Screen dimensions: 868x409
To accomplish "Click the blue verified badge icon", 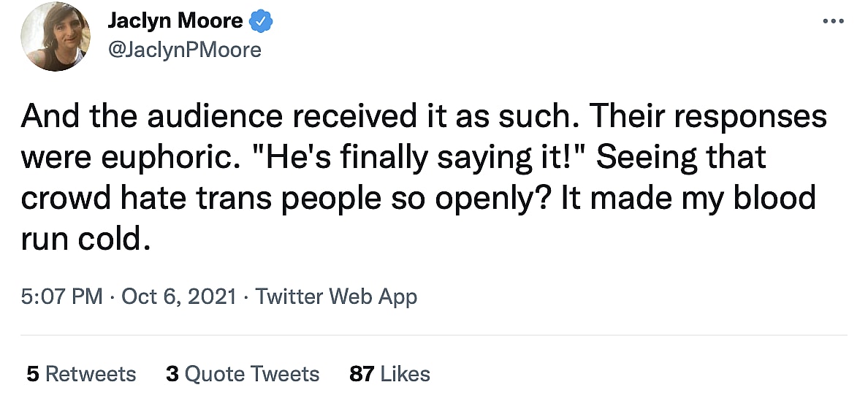I will 261,22.
